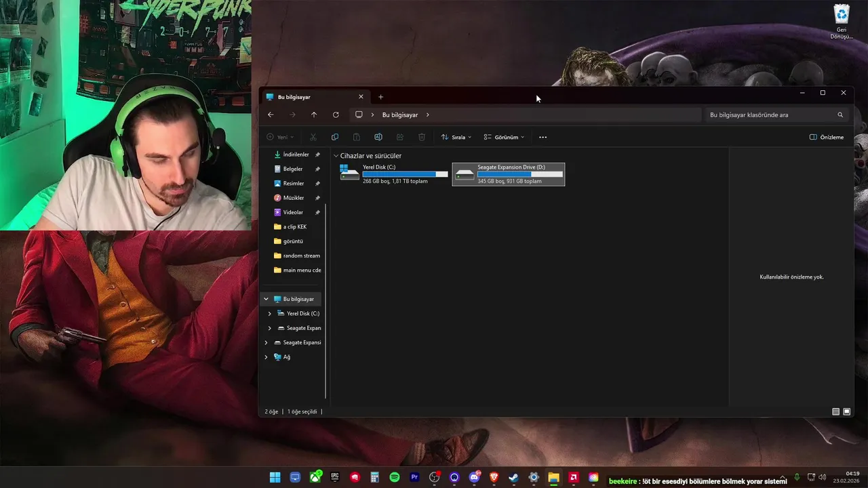Open the Windows Start menu
868x488 pixels.
tap(275, 477)
